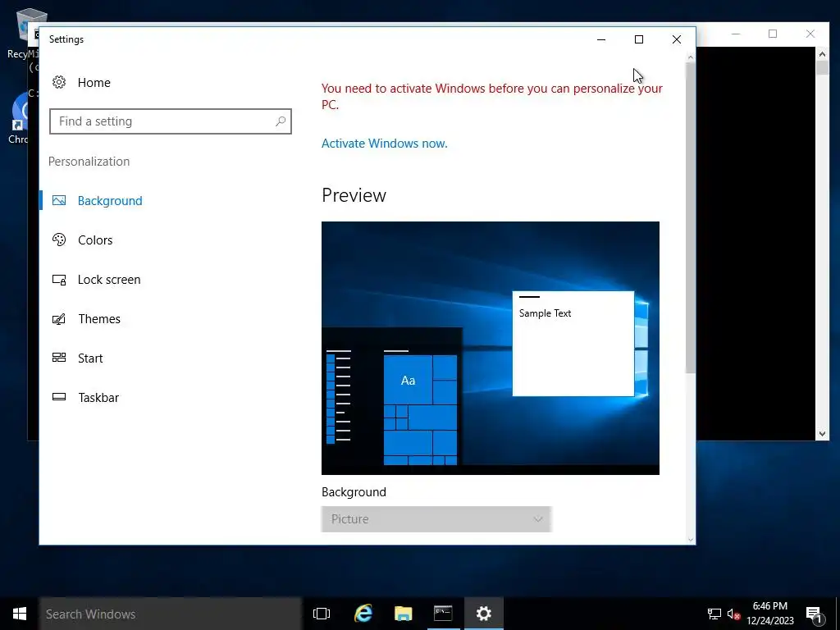Go to Lock screen settings page
Screen dimensions: 840x630
109,280
